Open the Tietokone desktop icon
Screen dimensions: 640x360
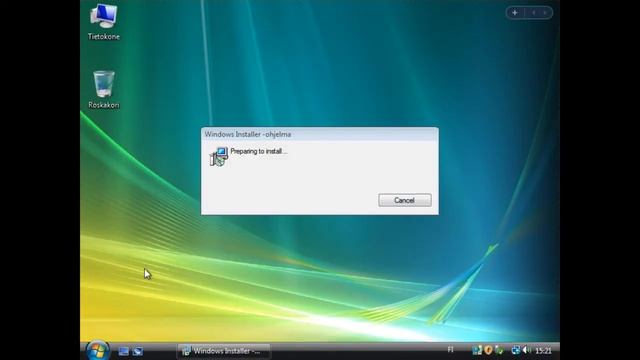[x=104, y=22]
